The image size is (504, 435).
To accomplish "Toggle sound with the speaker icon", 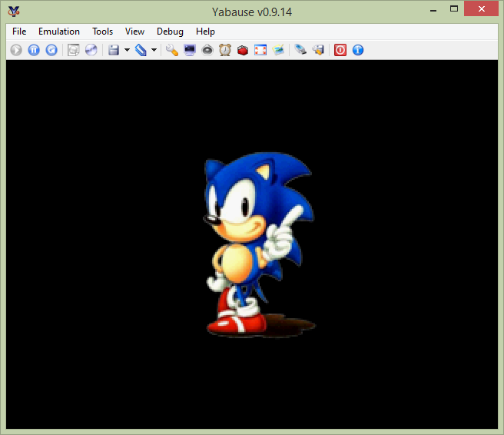I will [x=207, y=50].
